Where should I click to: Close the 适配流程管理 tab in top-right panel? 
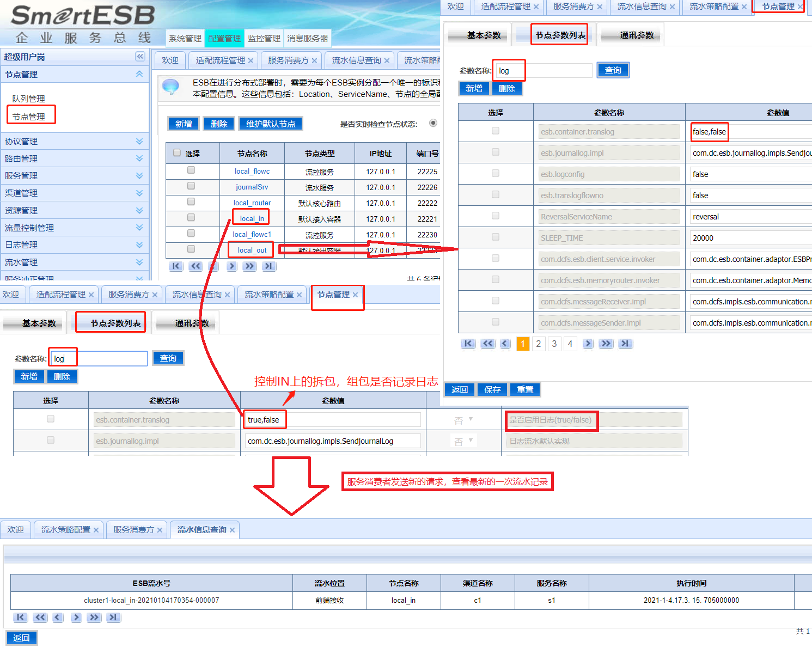[536, 7]
